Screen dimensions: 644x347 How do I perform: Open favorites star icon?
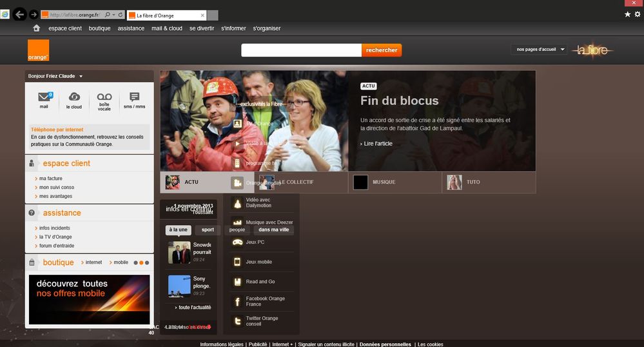tap(628, 14)
